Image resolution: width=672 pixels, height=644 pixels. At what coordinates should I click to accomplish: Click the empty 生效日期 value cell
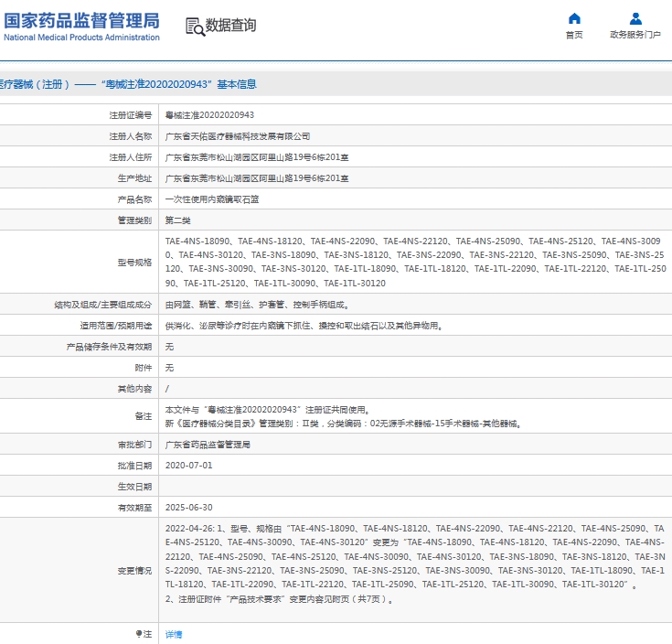point(415,487)
